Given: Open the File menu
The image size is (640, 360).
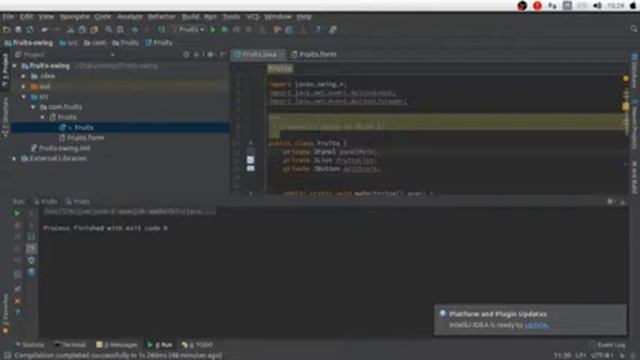Looking at the screenshot, I should (x=8, y=17).
